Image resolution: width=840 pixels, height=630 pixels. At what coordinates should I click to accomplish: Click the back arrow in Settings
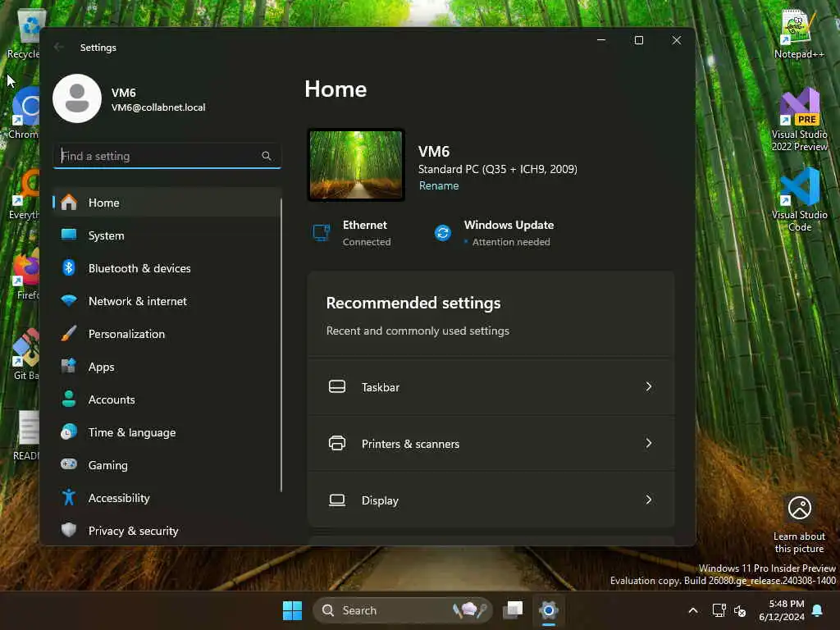58,47
